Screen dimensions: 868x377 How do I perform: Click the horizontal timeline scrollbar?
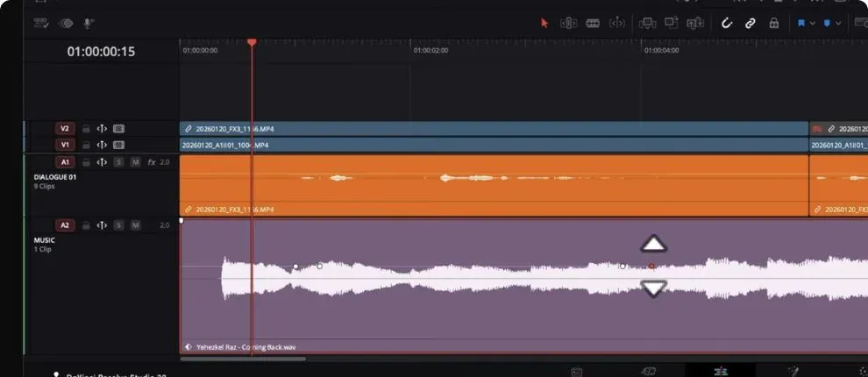(243, 359)
